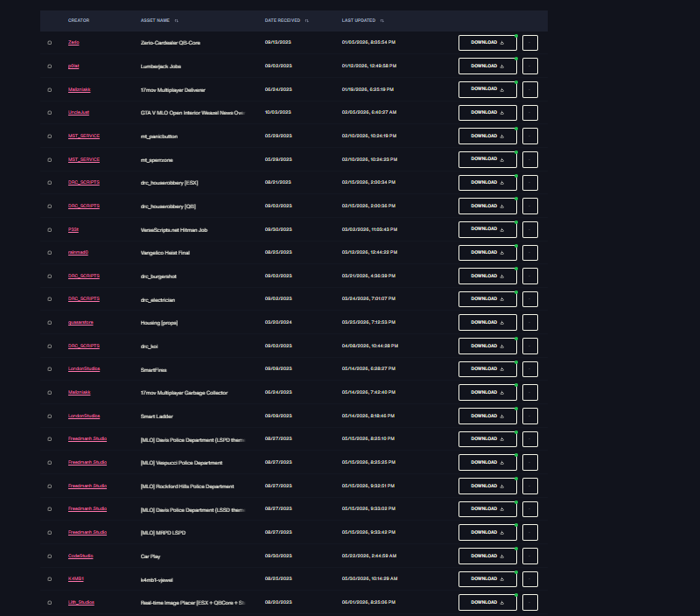The width and height of the screenshot is (700, 616).
Task: Open more options for Vangelico Heist Final
Action: pos(530,253)
